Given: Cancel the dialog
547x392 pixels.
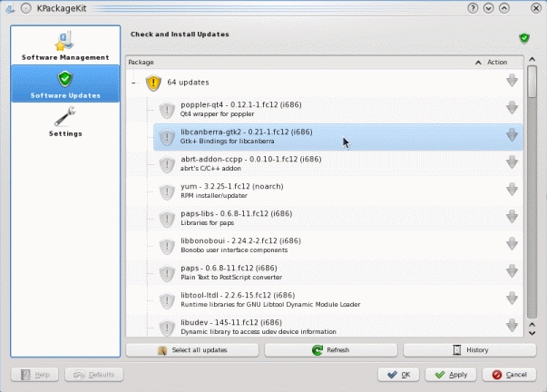Looking at the screenshot, I should click(509, 375).
